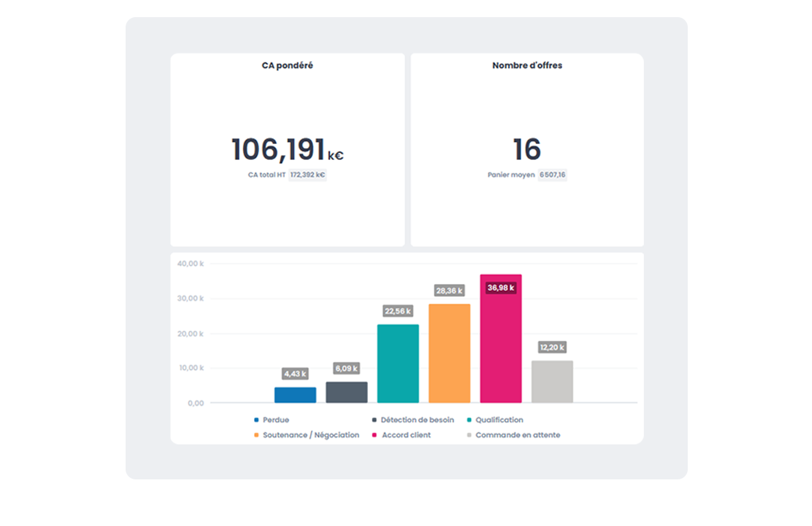Click the CA total HT 172,392 k€ badge

[x=307, y=175]
